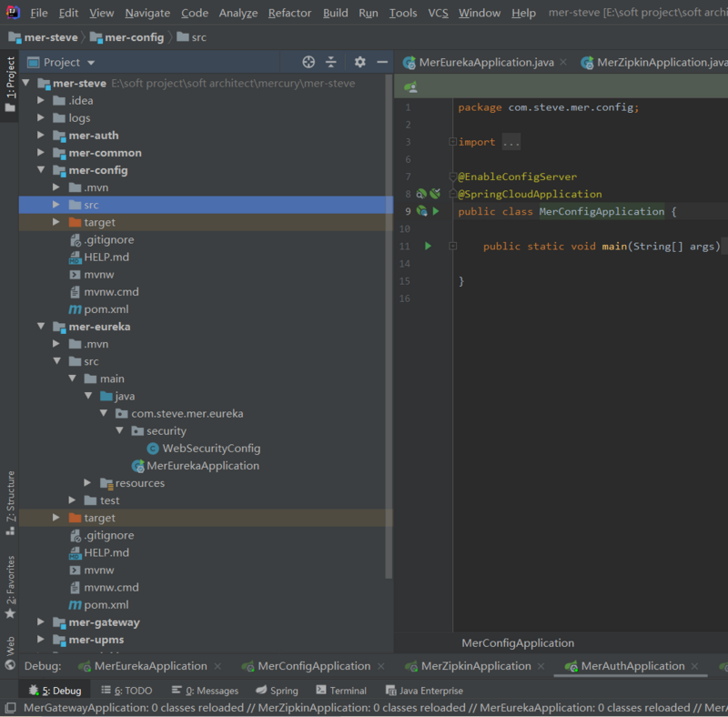Open Project panel settings gear
The image size is (728, 717).
(359, 62)
